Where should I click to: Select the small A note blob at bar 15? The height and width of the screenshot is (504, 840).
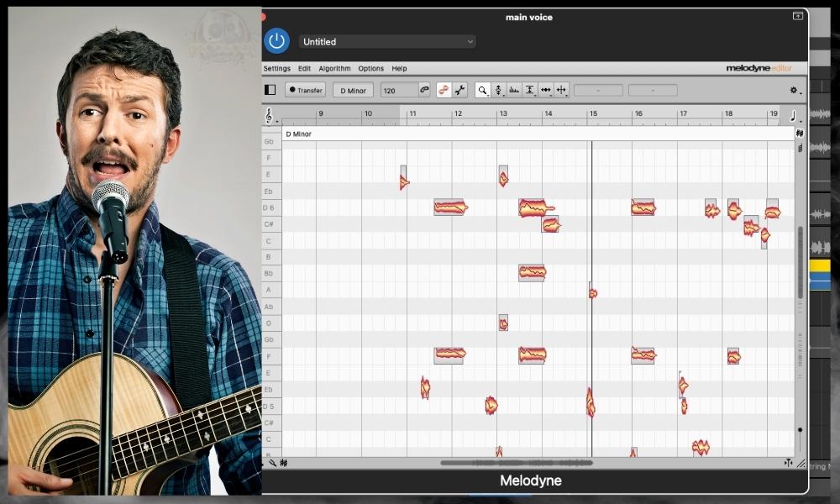(592, 292)
